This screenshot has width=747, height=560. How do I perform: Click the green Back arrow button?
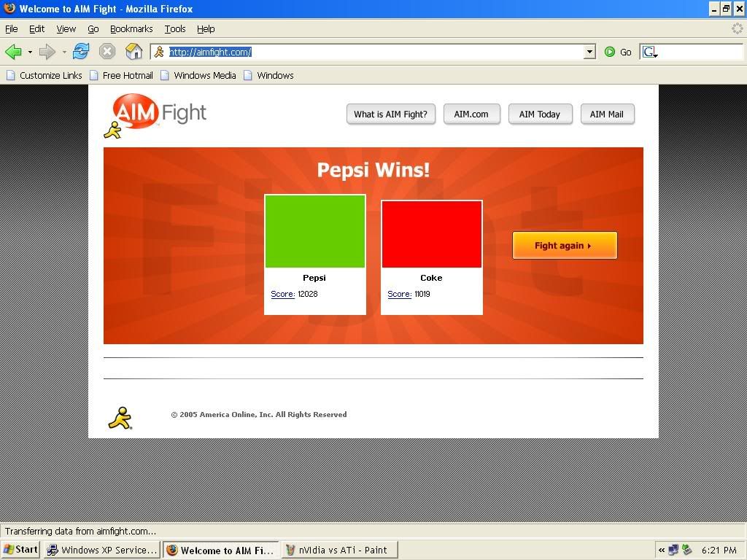13,52
